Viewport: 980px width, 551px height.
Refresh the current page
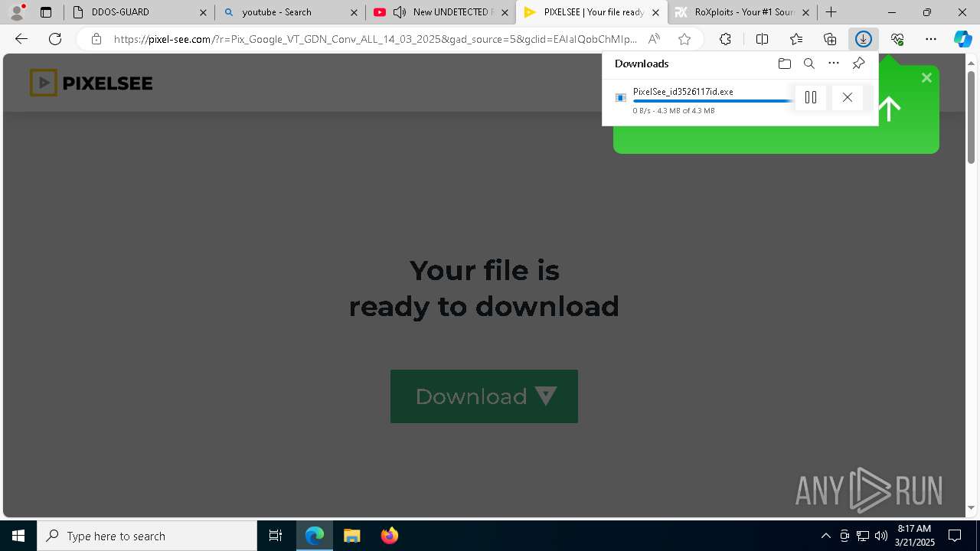click(x=55, y=39)
